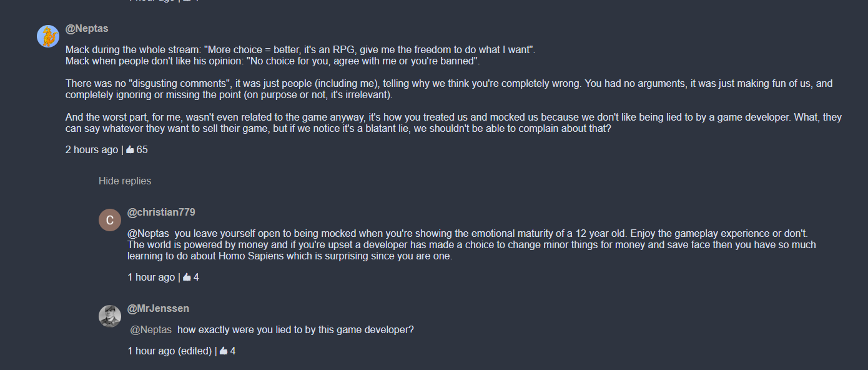Click the thumbs-up icon on Neptas's comment
The image size is (868, 370).
131,149
